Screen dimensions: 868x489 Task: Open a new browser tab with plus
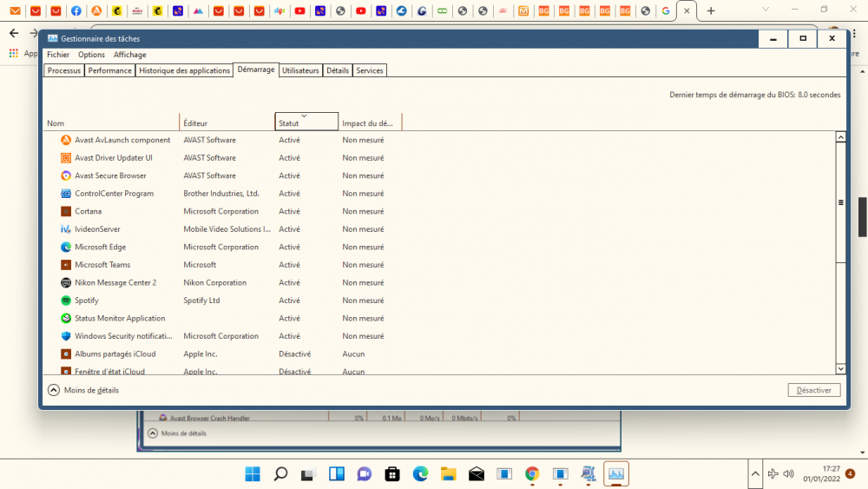[x=711, y=10]
